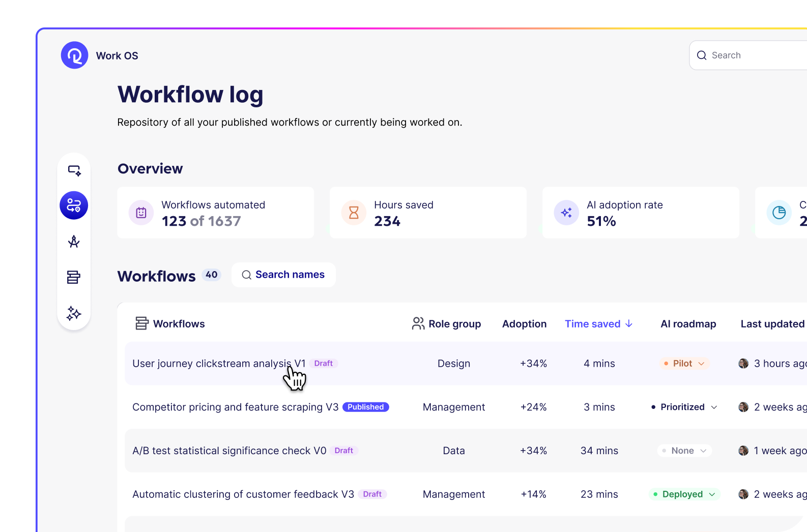This screenshot has height=532, width=807.
Task: Click the +24% adoption value
Action: (533, 407)
